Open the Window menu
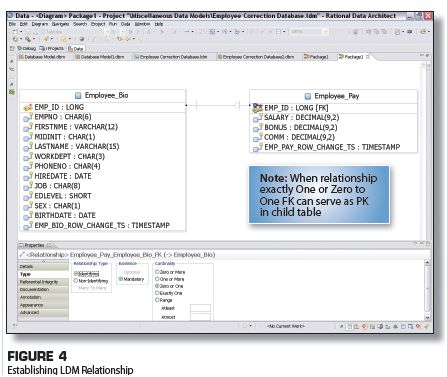Viewport: 447px width, 377px height. point(142,24)
